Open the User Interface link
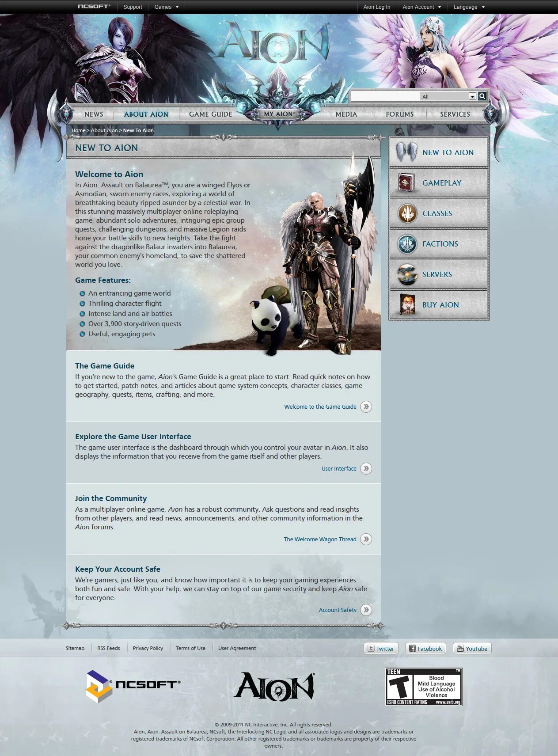The image size is (558, 756). click(x=339, y=468)
